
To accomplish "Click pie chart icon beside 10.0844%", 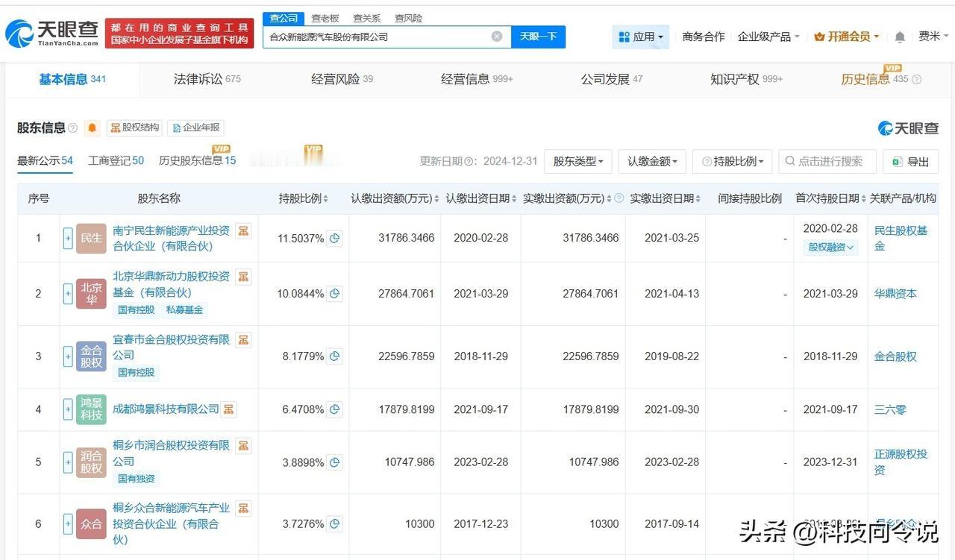I will coord(335,294).
